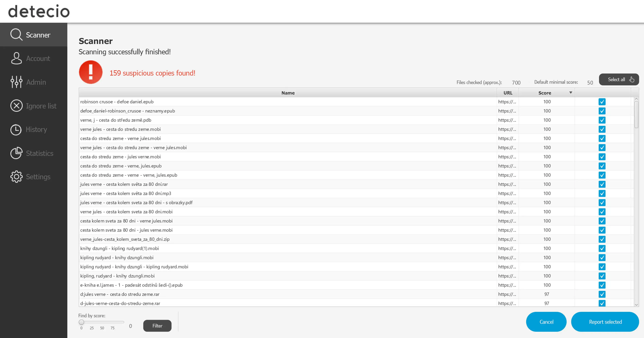Click the slider track near the 50 mark
Screen dimensions: 644x338
[102, 322]
